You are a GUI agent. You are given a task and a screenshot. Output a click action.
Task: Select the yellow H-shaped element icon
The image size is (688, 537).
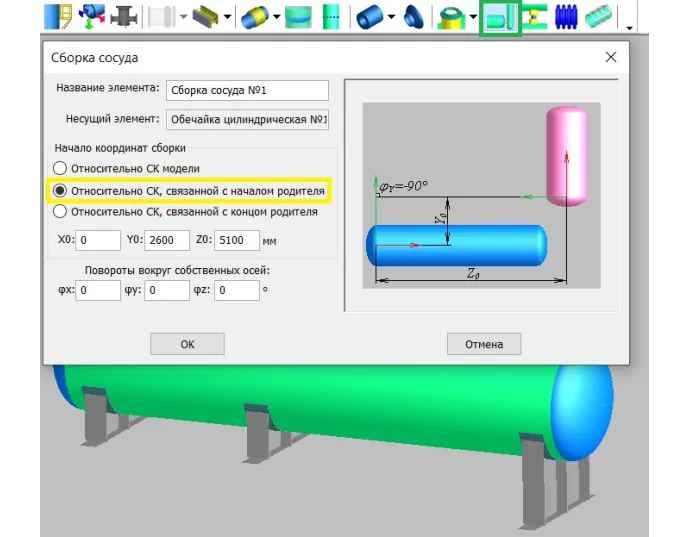coord(537,17)
